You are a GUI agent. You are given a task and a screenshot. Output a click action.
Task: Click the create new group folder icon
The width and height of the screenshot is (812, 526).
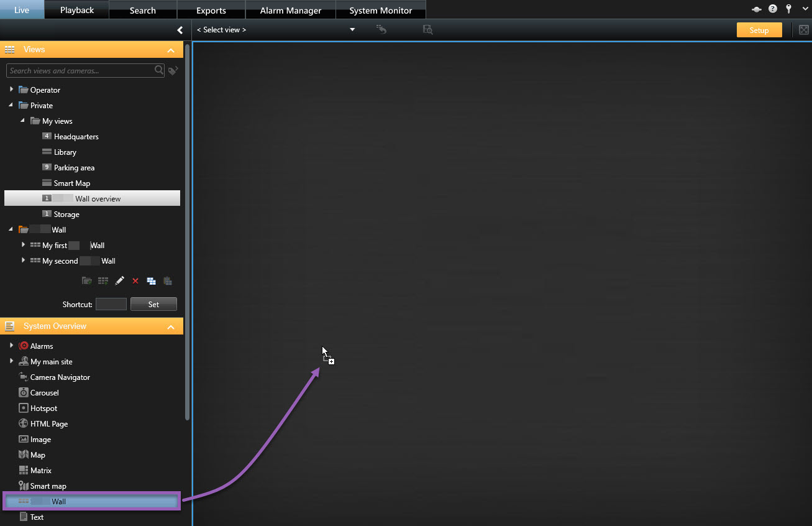tap(87, 281)
